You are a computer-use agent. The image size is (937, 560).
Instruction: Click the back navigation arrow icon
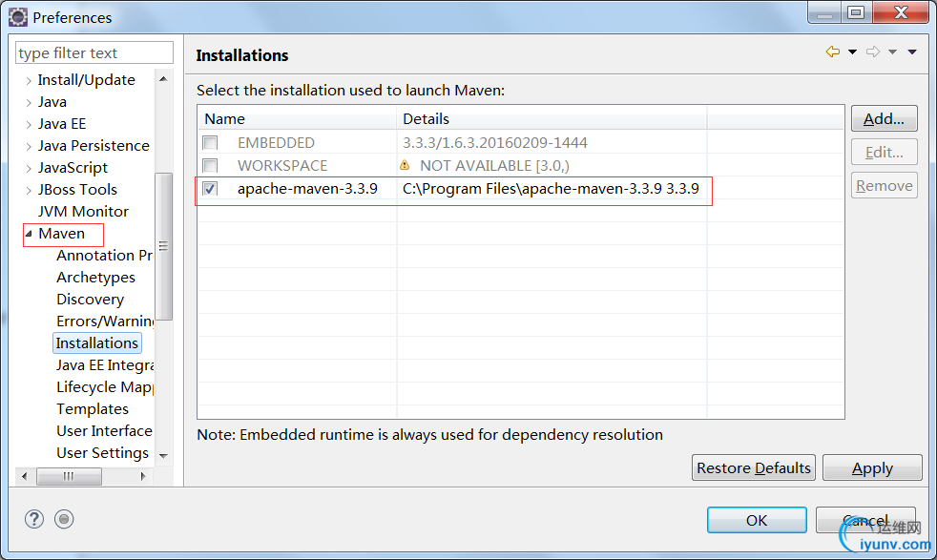point(832,52)
